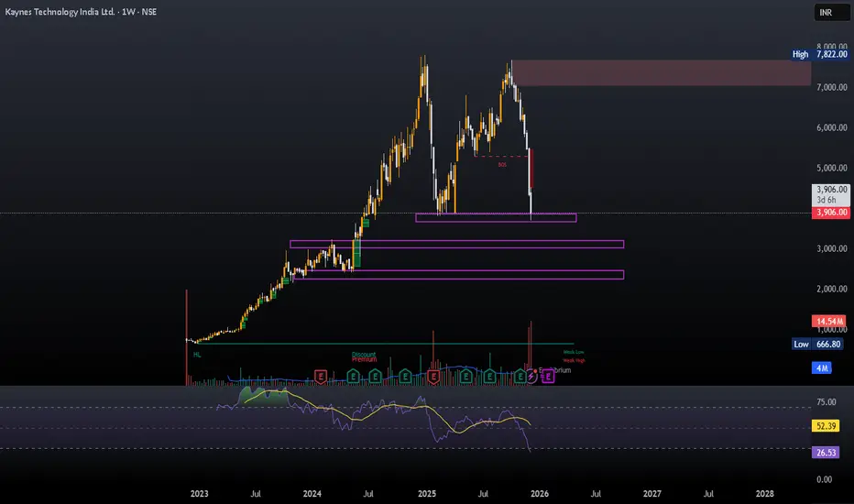Click the 2026 time axis label

pos(540,494)
